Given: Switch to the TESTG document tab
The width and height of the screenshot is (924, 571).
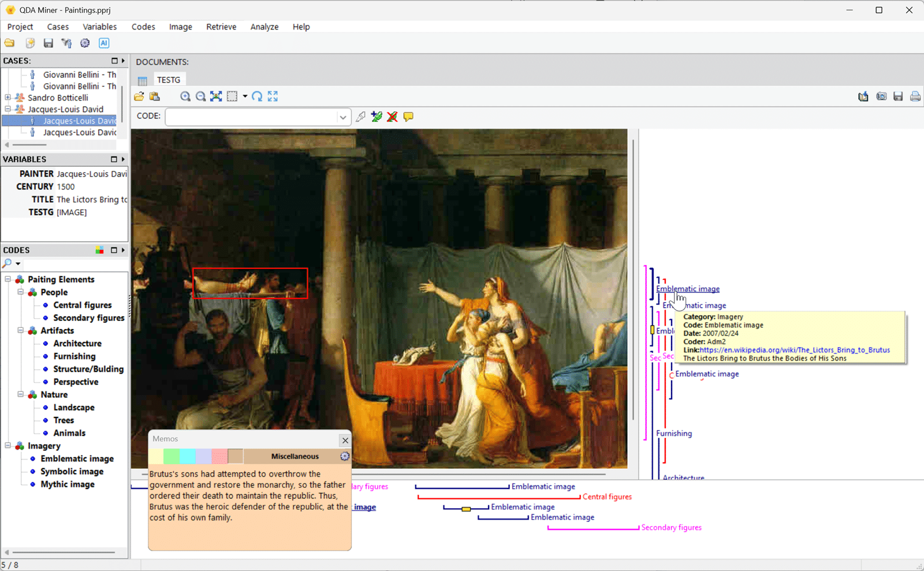Looking at the screenshot, I should point(169,80).
